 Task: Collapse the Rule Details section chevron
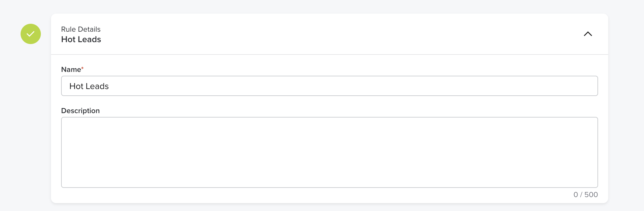click(588, 34)
